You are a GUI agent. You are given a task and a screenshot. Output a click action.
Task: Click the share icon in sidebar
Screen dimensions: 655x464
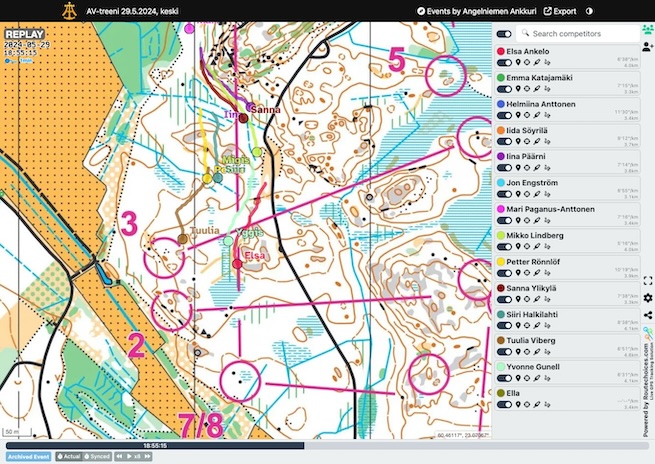[647, 315]
